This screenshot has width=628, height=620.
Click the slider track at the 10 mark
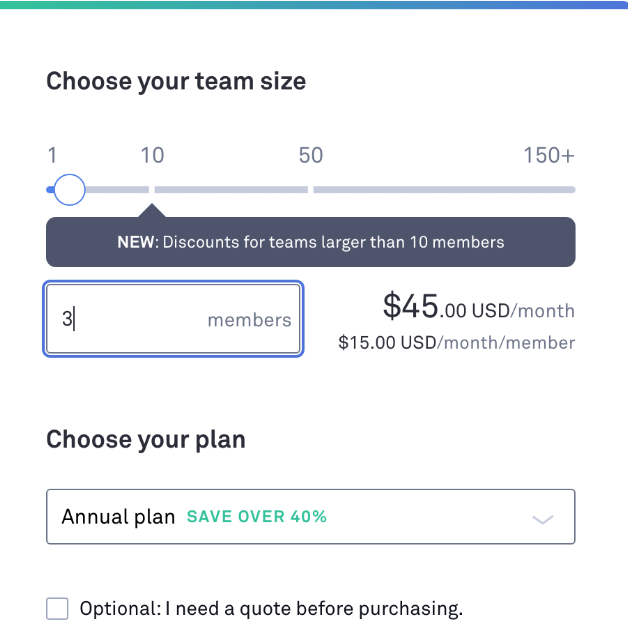[152, 190]
